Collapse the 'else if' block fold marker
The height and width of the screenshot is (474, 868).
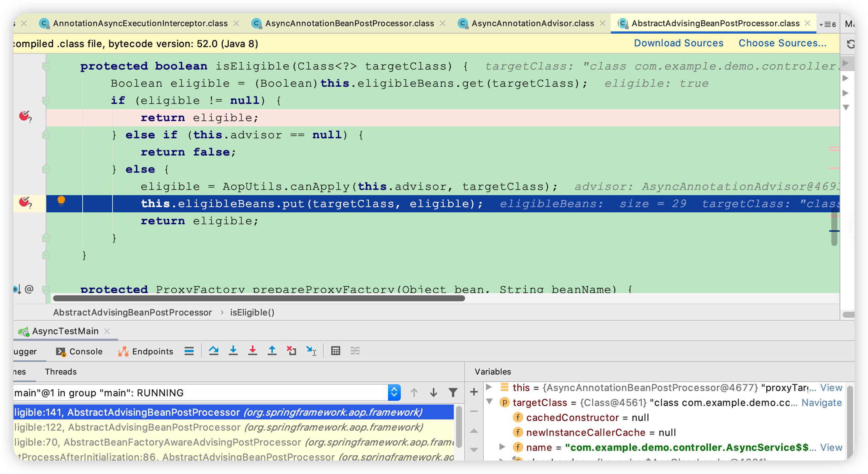pos(46,135)
